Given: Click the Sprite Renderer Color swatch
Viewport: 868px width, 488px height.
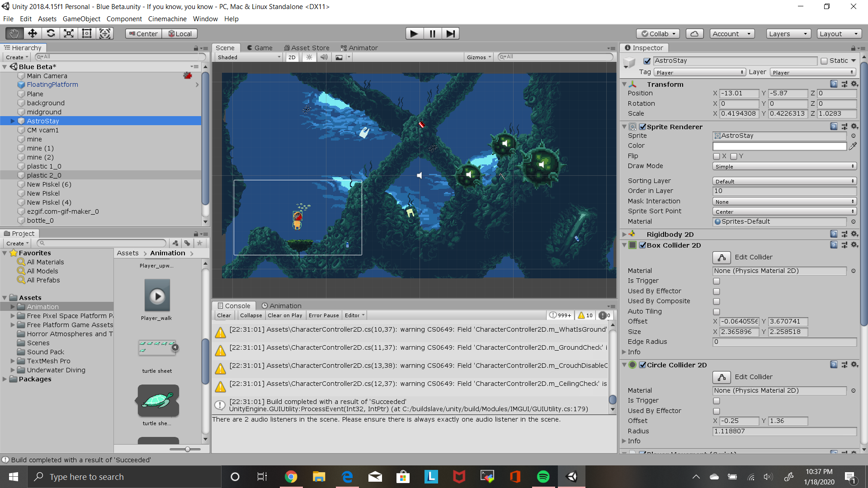Looking at the screenshot, I should (x=779, y=146).
